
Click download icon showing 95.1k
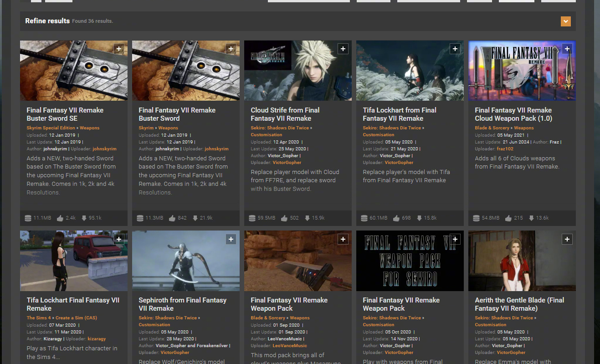coord(84,218)
